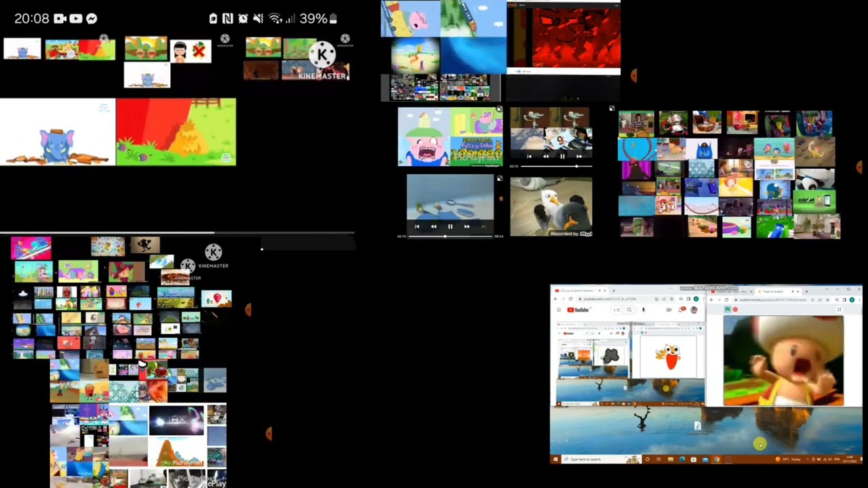Open the large elephant video thumbnail
The width and height of the screenshot is (868, 488).
point(58,132)
